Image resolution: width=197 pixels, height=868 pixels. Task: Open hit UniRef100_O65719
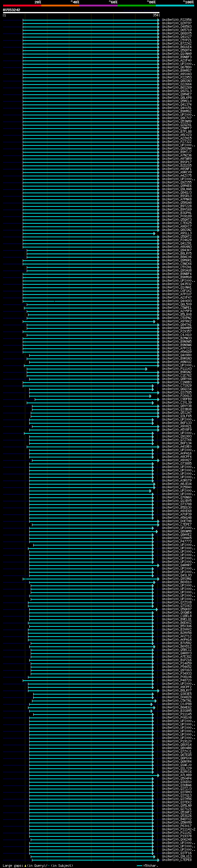176,30
